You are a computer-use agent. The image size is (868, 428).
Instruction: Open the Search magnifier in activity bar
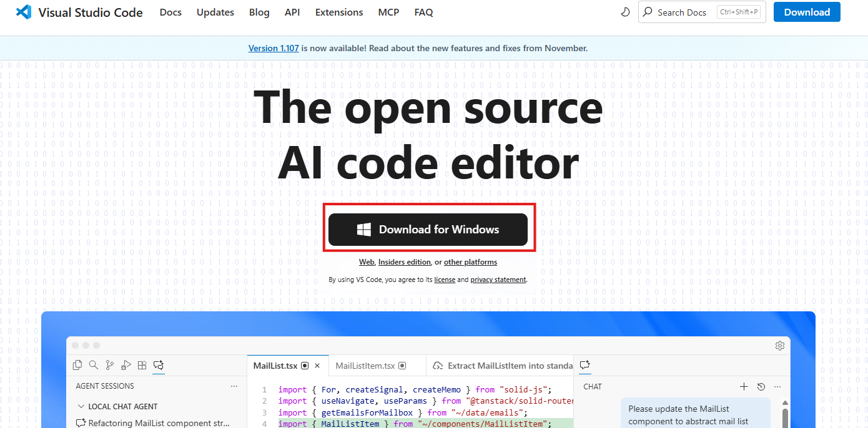point(94,365)
